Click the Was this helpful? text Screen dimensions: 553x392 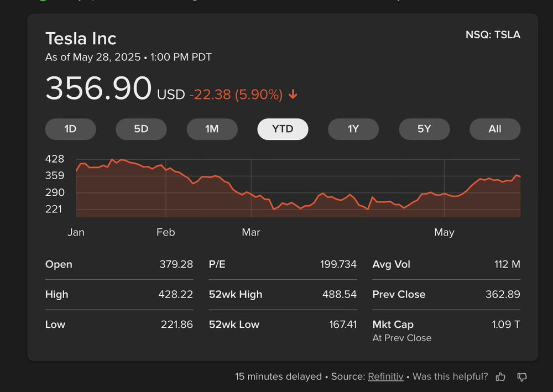click(x=450, y=377)
